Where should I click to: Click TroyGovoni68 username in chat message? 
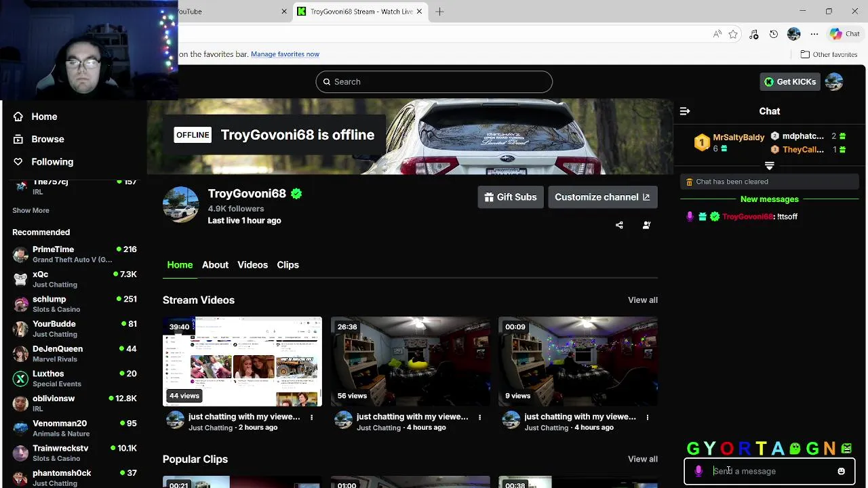pos(747,217)
